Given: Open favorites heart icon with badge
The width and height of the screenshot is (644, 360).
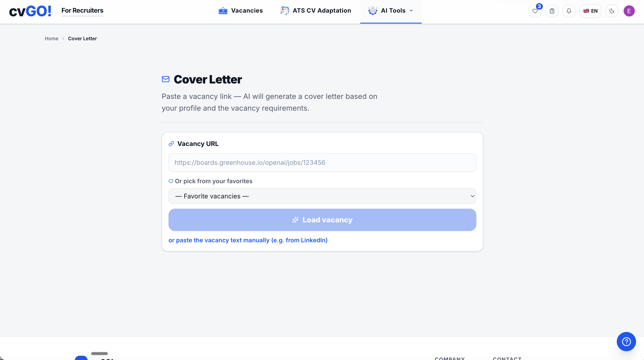Looking at the screenshot, I should (x=535, y=11).
